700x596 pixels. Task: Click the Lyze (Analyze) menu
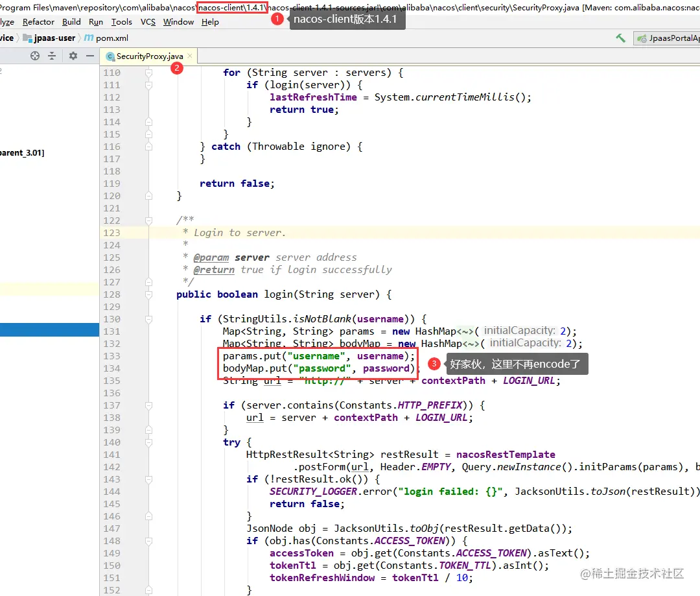[x=6, y=22]
